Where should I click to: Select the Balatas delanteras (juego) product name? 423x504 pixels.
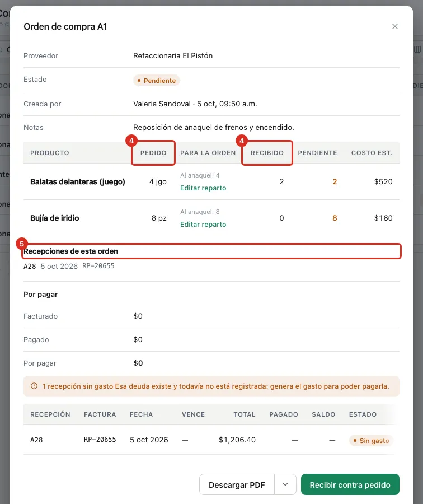77,181
